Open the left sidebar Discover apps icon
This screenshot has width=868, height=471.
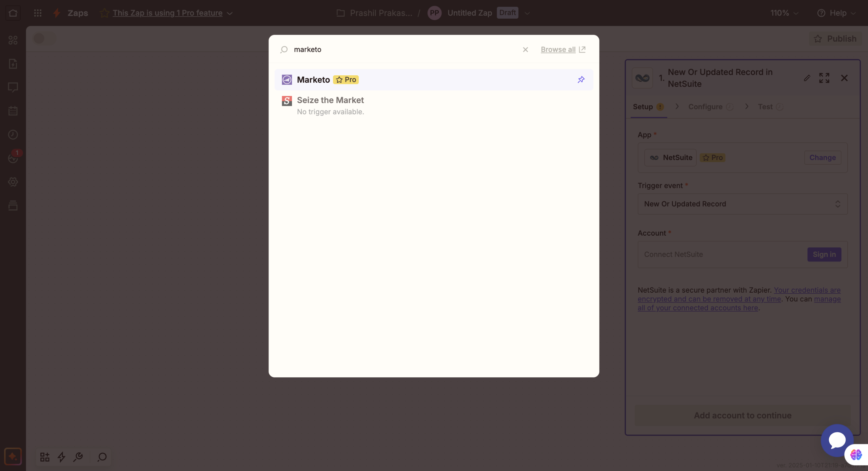(x=13, y=40)
